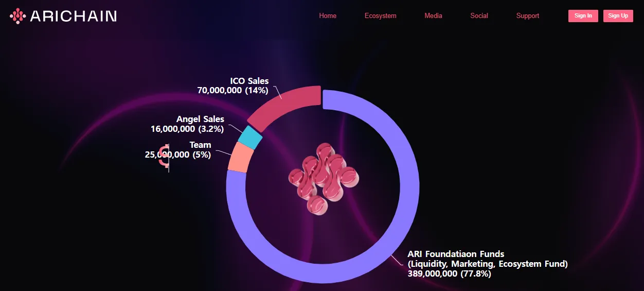
Task: Open the Ecosystem menu item
Action: [381, 16]
